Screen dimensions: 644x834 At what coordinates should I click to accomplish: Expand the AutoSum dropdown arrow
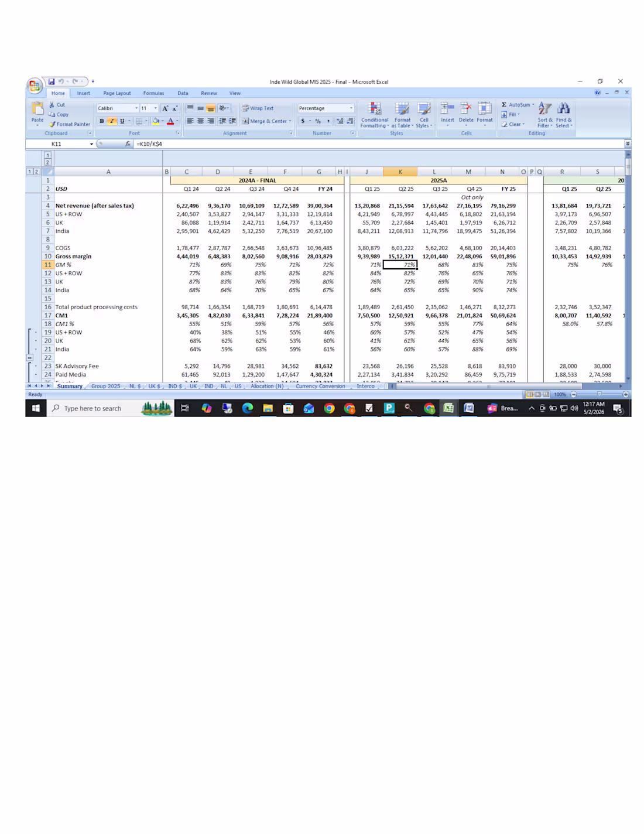coord(533,105)
